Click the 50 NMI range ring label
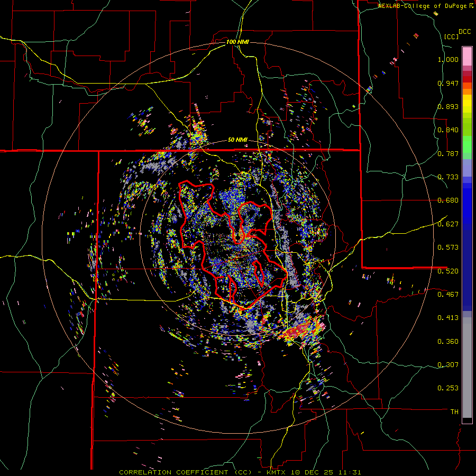Viewport: 476px width, 476px height. [x=237, y=140]
